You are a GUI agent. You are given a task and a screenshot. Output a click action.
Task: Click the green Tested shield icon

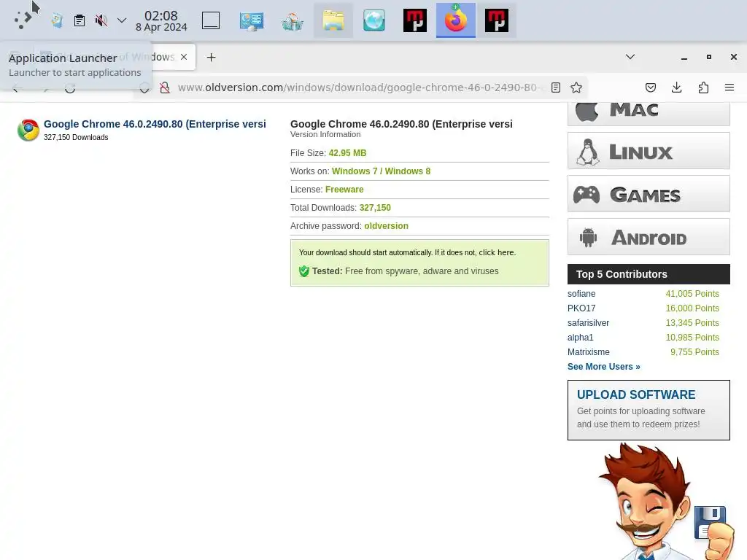(304, 271)
